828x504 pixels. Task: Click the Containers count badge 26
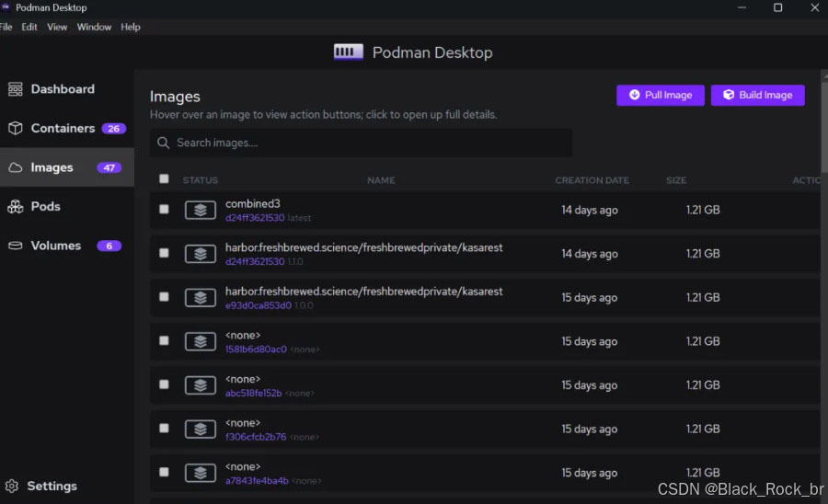pos(113,128)
